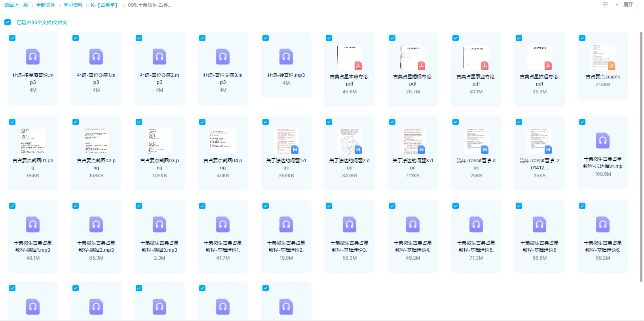Open the 56.8M 教程-基础理论6 audio icon
Viewport: 644px width, 321px height.
[x=540, y=224]
